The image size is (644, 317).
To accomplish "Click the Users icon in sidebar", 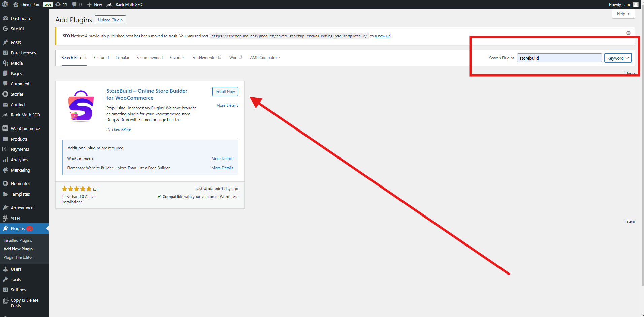I will [x=5, y=269].
